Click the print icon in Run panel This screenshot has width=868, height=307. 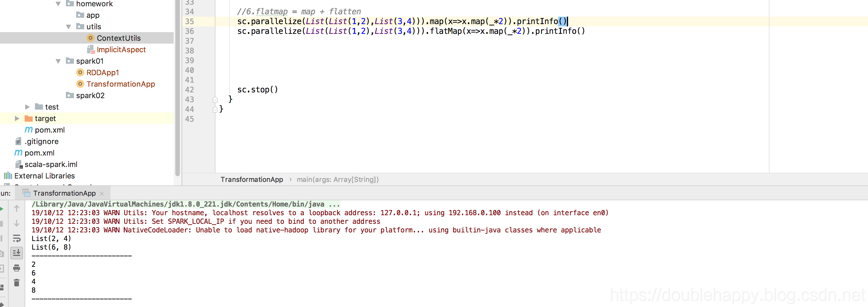pyautogui.click(x=17, y=268)
